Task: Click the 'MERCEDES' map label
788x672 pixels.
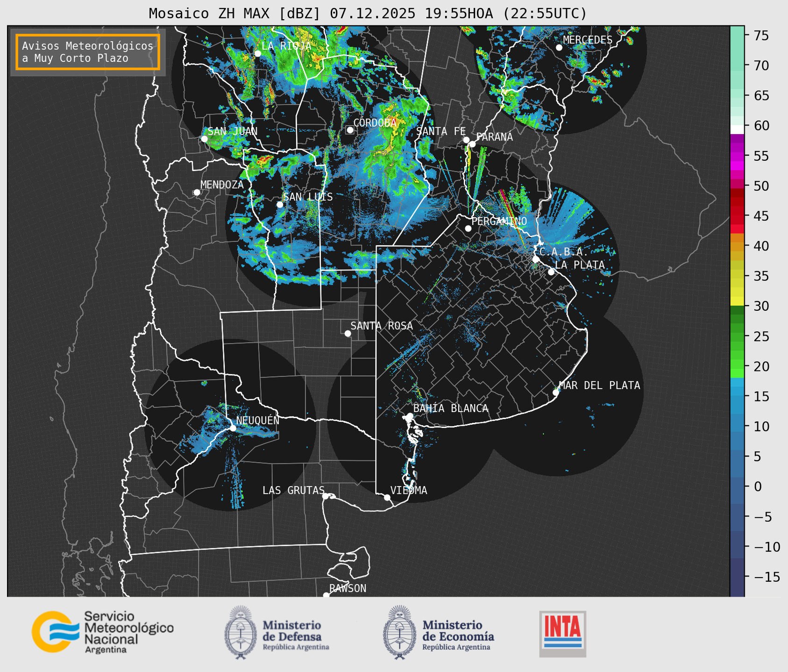Action: pyautogui.click(x=588, y=40)
